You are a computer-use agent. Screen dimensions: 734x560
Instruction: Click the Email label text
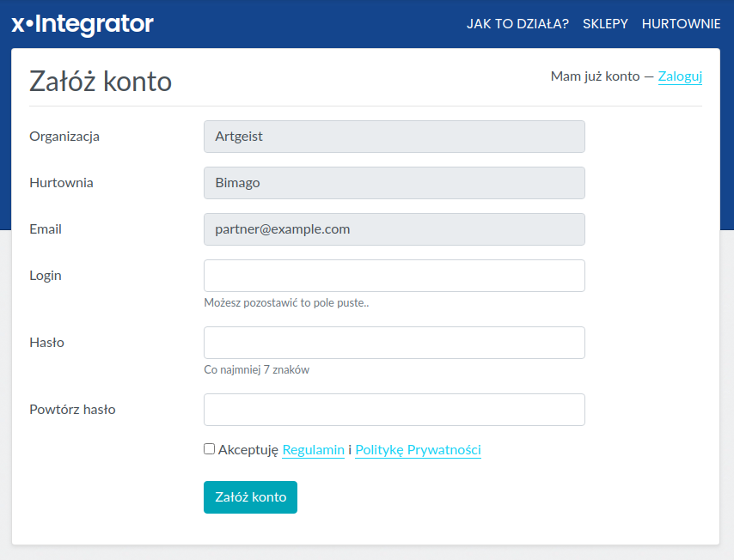(46, 229)
